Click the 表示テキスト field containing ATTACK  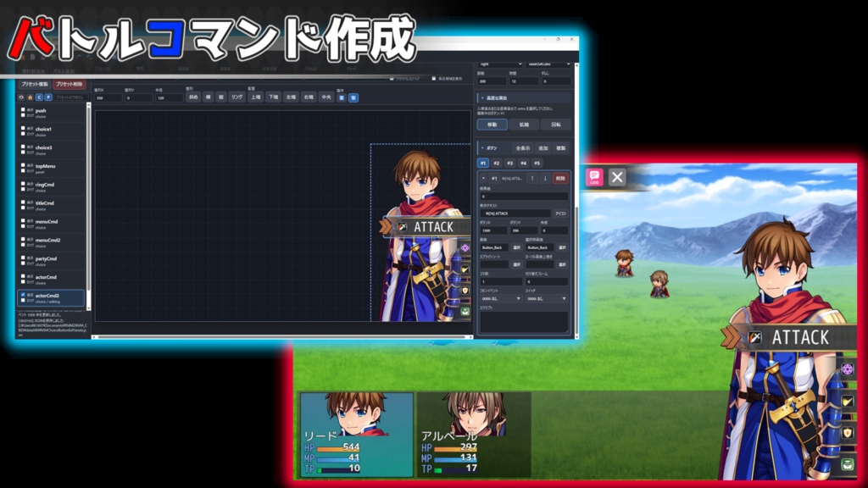tap(515, 213)
